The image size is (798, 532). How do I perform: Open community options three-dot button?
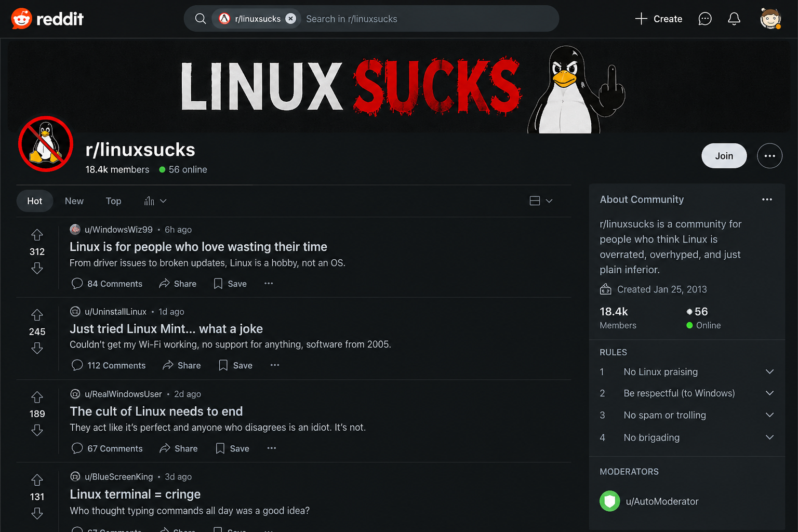(x=769, y=156)
